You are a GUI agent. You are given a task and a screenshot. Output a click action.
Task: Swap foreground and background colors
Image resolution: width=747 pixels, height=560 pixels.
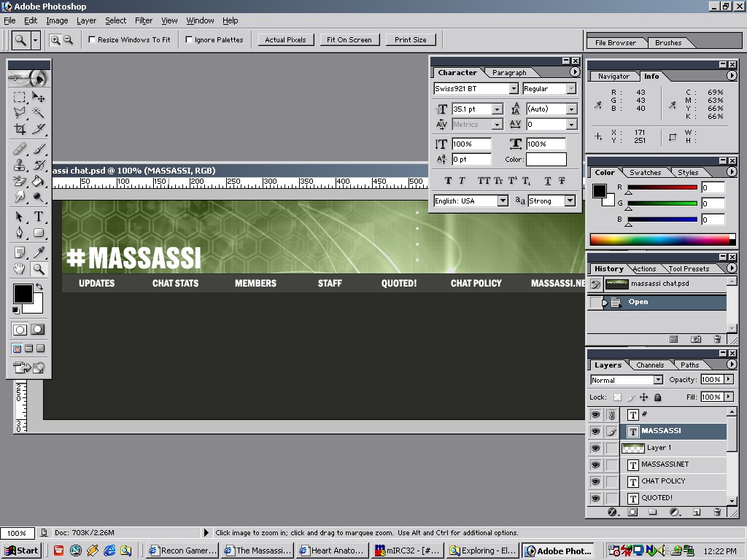coord(39,287)
